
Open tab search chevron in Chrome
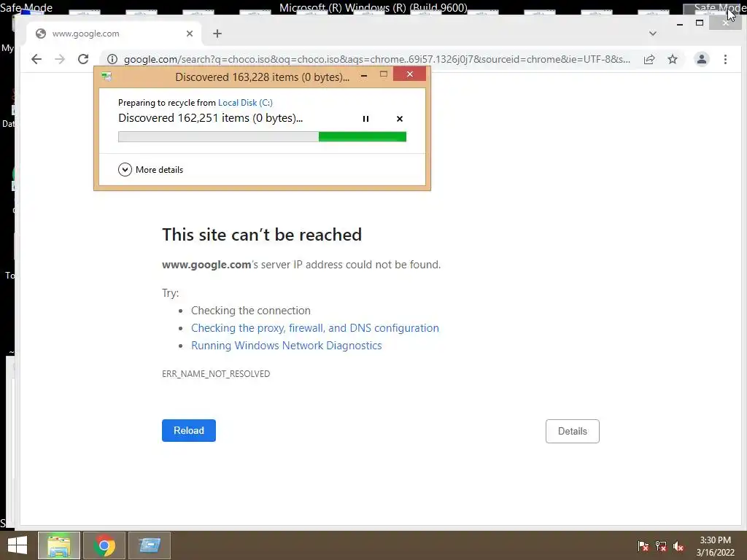point(653,34)
